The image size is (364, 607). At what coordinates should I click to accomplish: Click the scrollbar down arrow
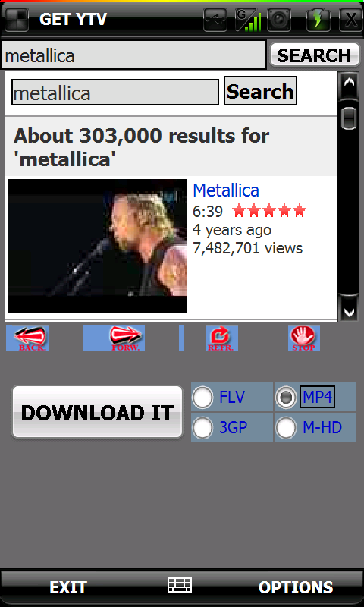click(350, 309)
